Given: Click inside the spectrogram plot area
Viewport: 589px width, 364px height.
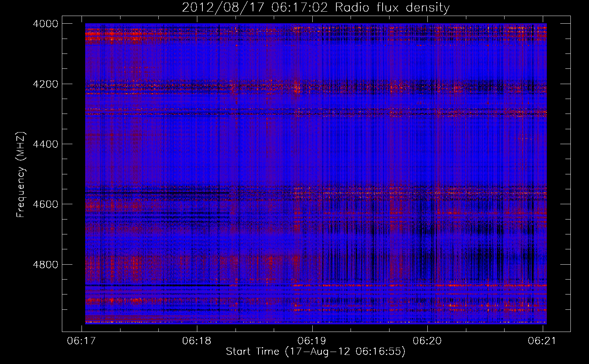Looking at the screenshot, I should coord(316,174).
